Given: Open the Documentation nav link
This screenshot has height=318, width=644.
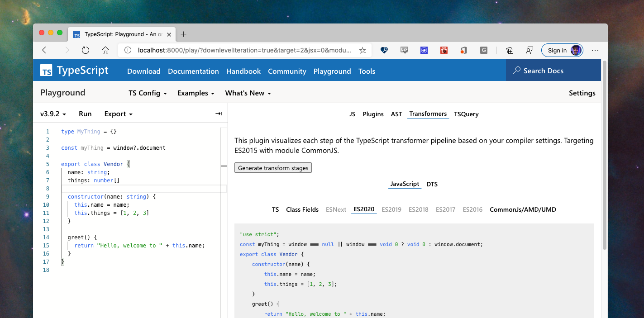Looking at the screenshot, I should click(193, 71).
